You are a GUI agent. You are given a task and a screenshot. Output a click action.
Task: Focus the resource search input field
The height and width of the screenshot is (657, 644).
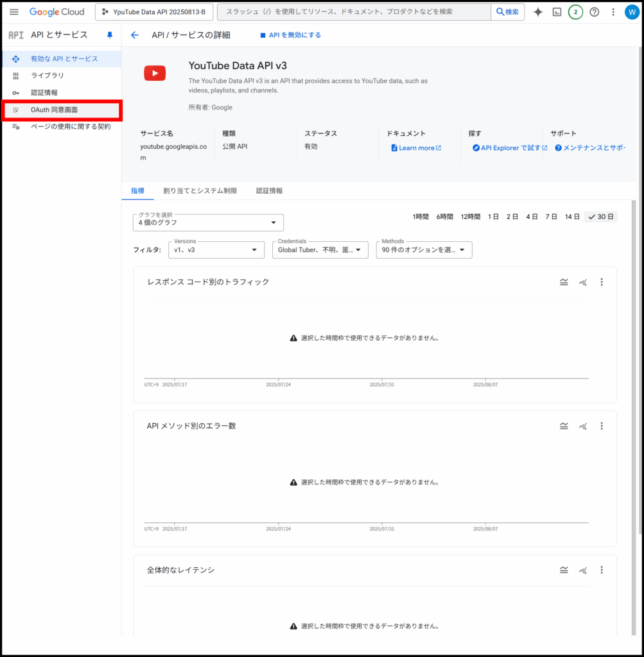click(x=354, y=12)
